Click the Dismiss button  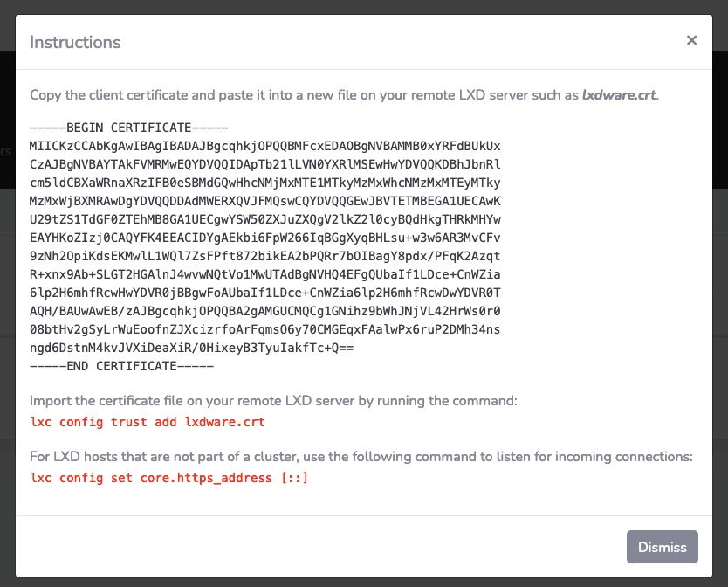(662, 547)
